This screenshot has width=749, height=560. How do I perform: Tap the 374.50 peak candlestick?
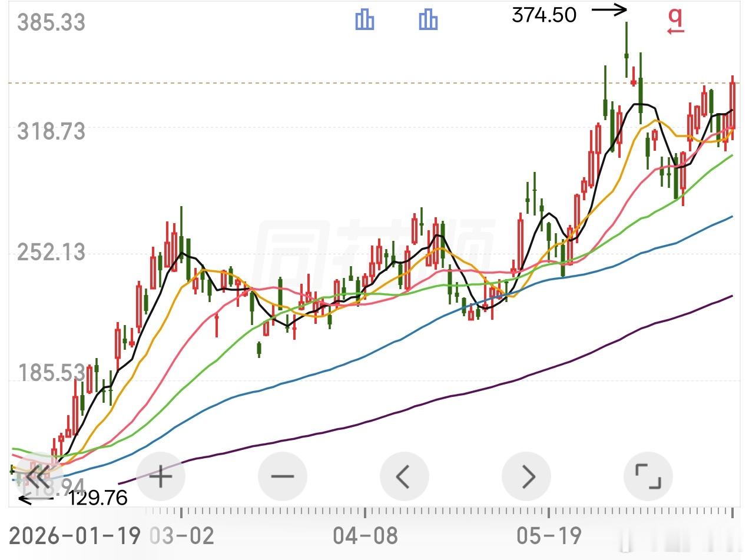click(x=627, y=49)
